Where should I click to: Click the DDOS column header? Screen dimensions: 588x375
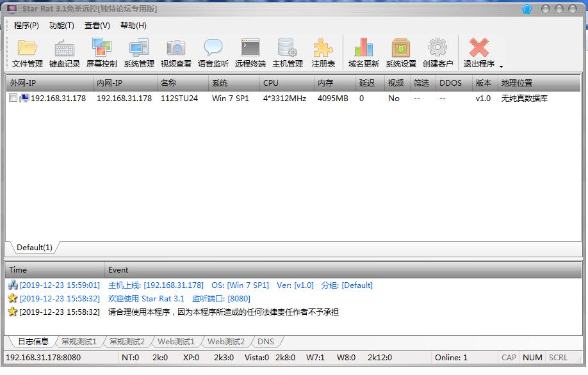(453, 83)
